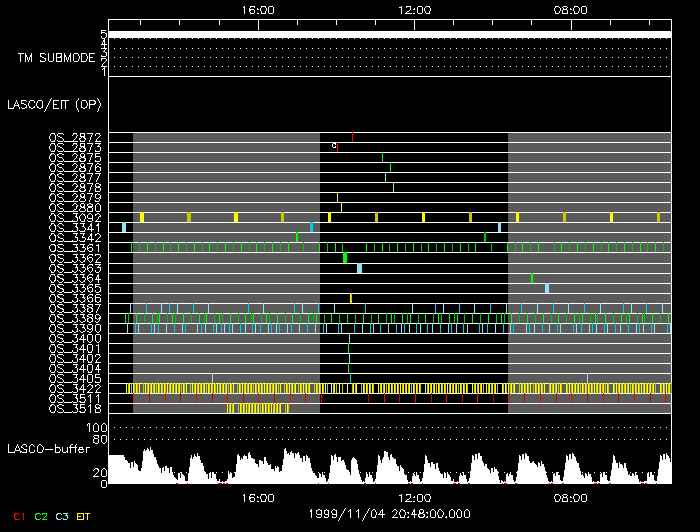The height and width of the screenshot is (532, 700).
Task: Click the 12:00 tick label at top axis
Action: click(x=414, y=9)
